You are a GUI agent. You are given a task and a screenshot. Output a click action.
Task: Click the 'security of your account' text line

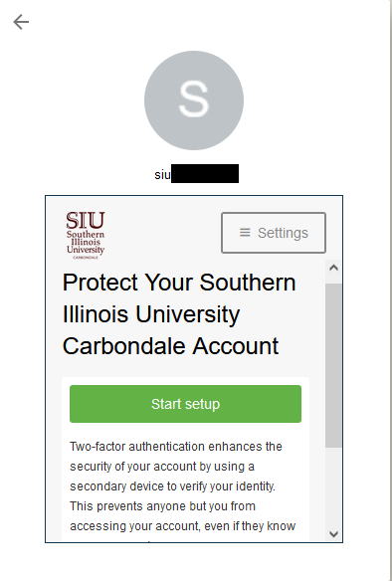click(x=162, y=467)
